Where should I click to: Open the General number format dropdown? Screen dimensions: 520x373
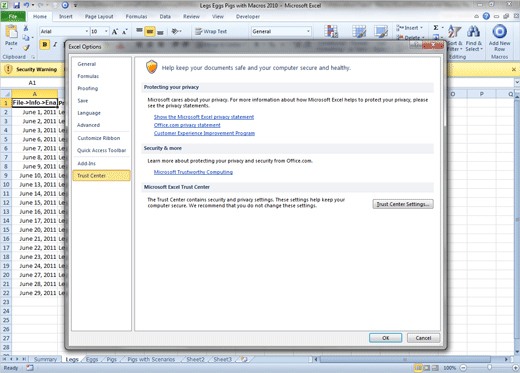tap(308, 31)
